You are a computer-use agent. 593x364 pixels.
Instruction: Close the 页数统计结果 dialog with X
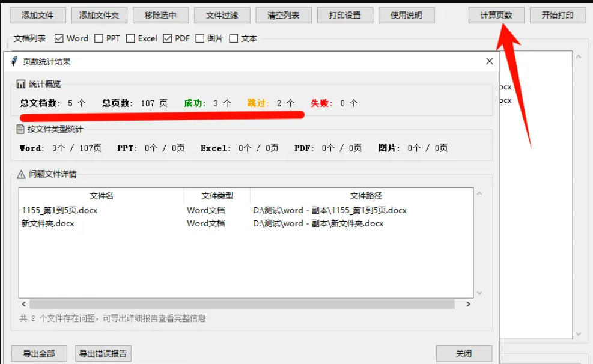pos(490,61)
